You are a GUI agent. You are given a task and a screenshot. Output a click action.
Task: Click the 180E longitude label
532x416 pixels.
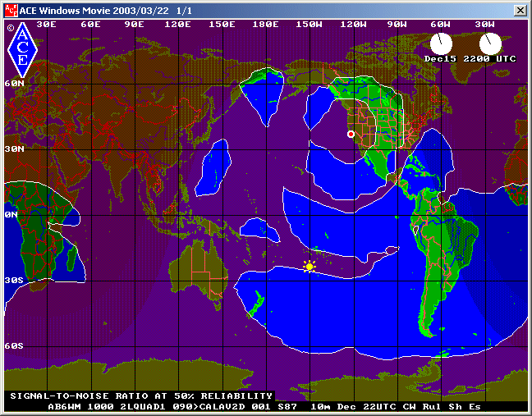(x=266, y=25)
